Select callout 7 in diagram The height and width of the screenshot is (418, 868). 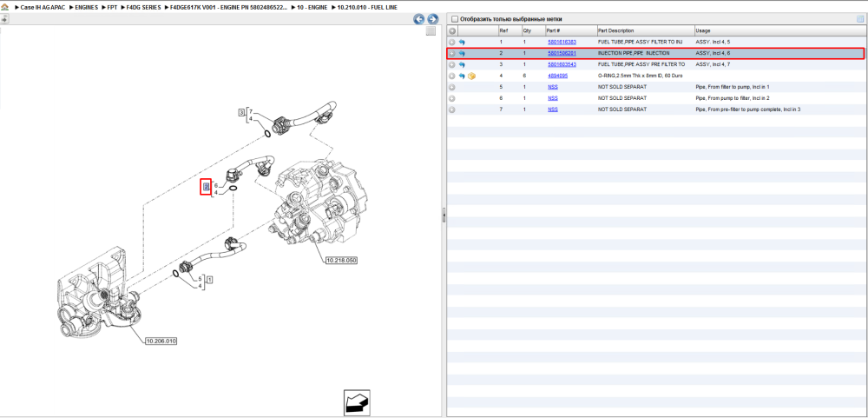pos(250,111)
